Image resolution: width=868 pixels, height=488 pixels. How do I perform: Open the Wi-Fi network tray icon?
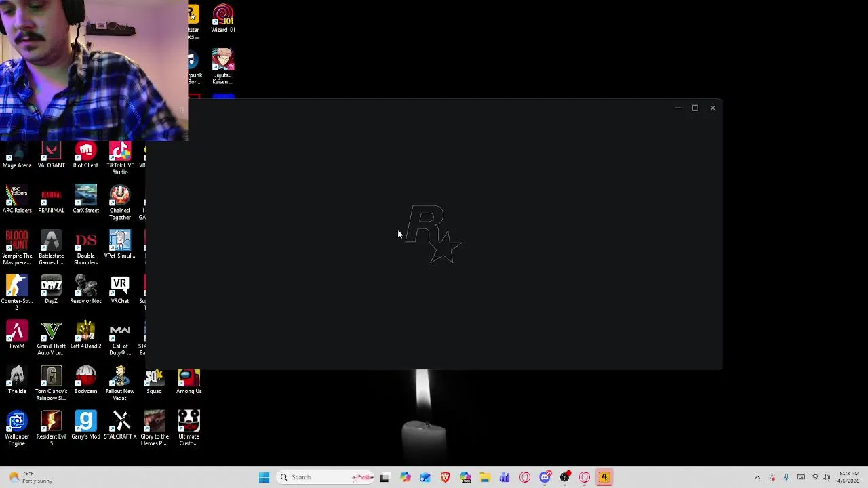(816, 477)
